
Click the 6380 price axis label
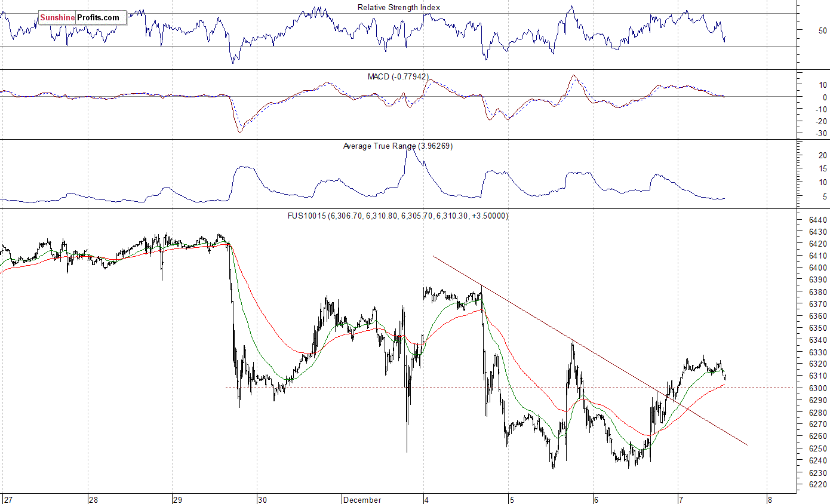(x=818, y=292)
